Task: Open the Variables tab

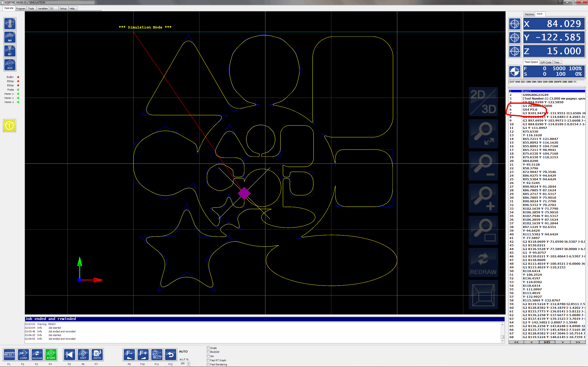Action: pyautogui.click(x=42, y=8)
